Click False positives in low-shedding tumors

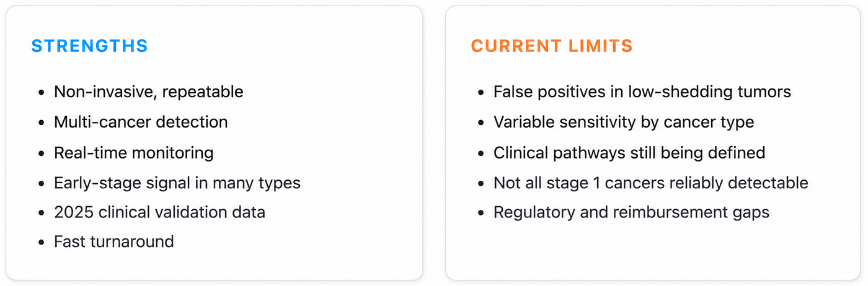tap(642, 92)
